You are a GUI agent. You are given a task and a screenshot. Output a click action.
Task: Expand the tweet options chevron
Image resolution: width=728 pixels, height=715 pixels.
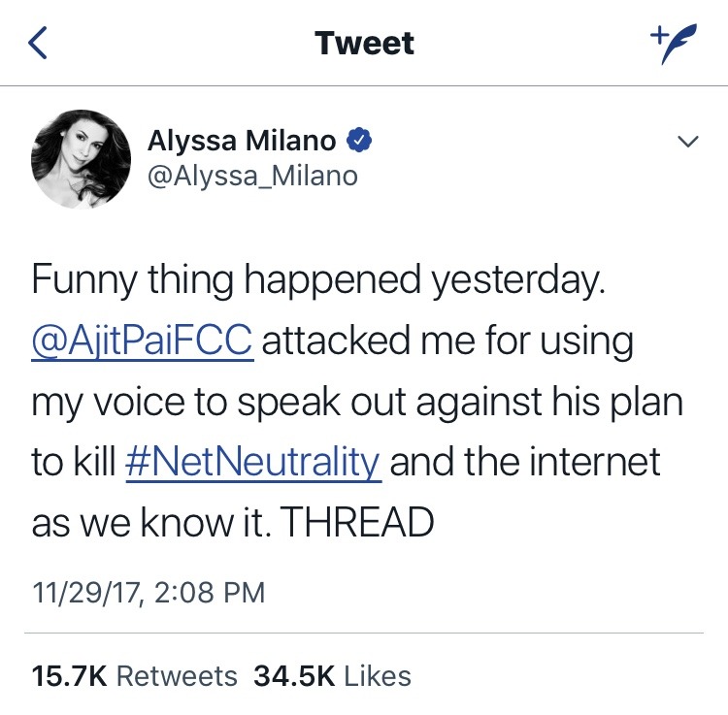click(687, 143)
